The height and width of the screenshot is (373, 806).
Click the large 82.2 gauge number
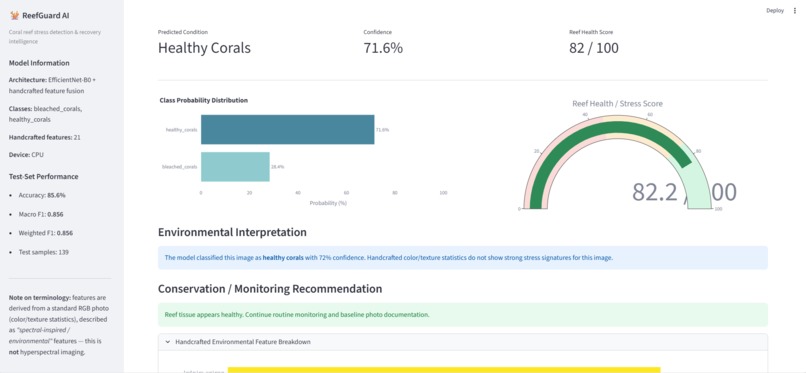coord(655,192)
